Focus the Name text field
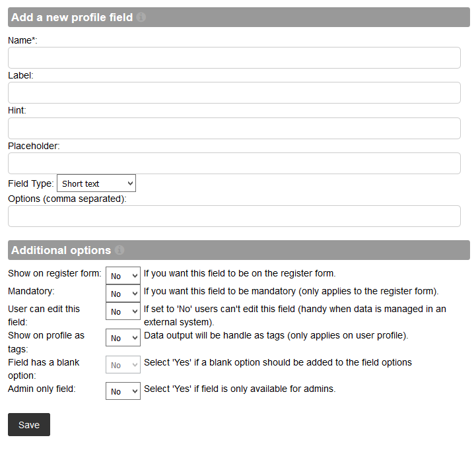The image size is (476, 450). tap(234, 58)
